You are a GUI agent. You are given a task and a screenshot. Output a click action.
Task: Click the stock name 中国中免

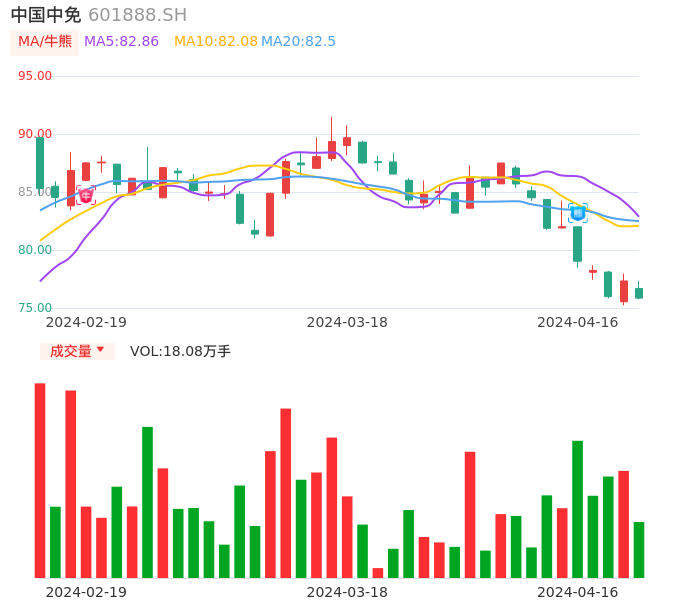coord(46,15)
